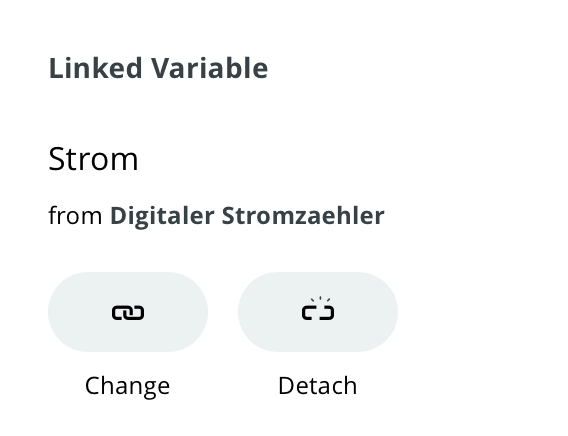Tap the sparks above the broken link icon
This screenshot has height=436, width=568.
click(320, 299)
